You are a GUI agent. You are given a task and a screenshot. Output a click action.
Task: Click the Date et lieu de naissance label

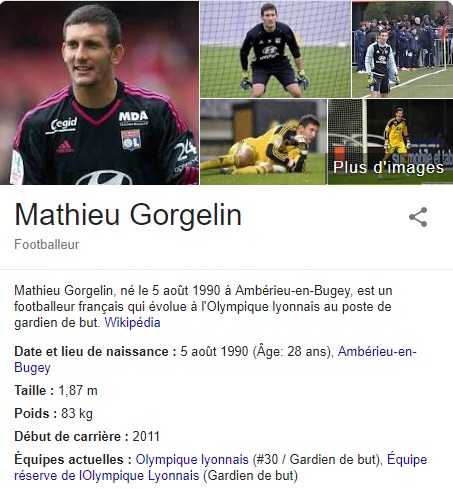click(95, 352)
